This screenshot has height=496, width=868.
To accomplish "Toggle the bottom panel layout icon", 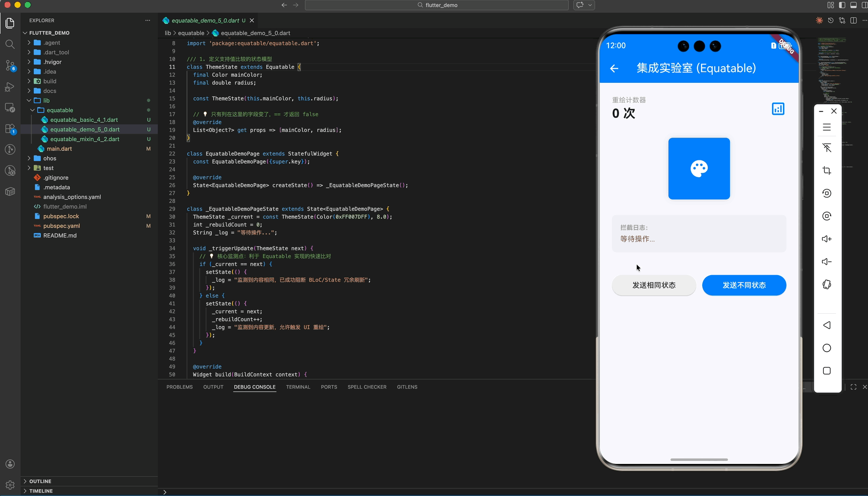I will [853, 5].
